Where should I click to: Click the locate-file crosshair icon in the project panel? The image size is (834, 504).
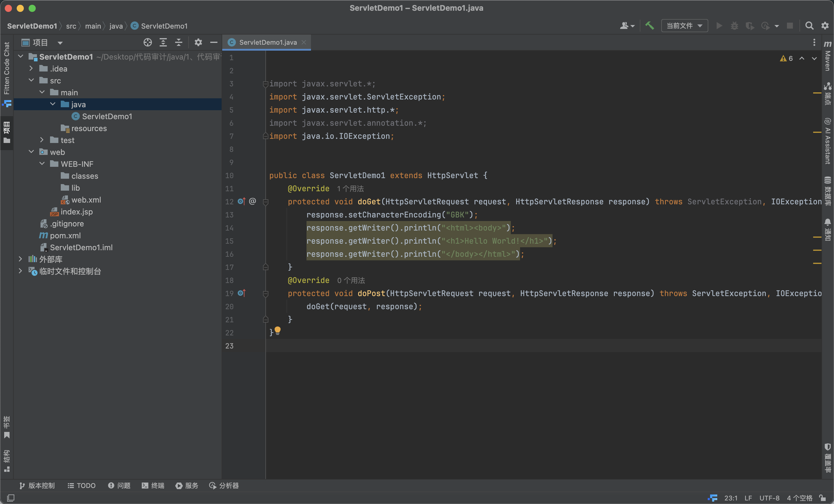click(x=147, y=42)
